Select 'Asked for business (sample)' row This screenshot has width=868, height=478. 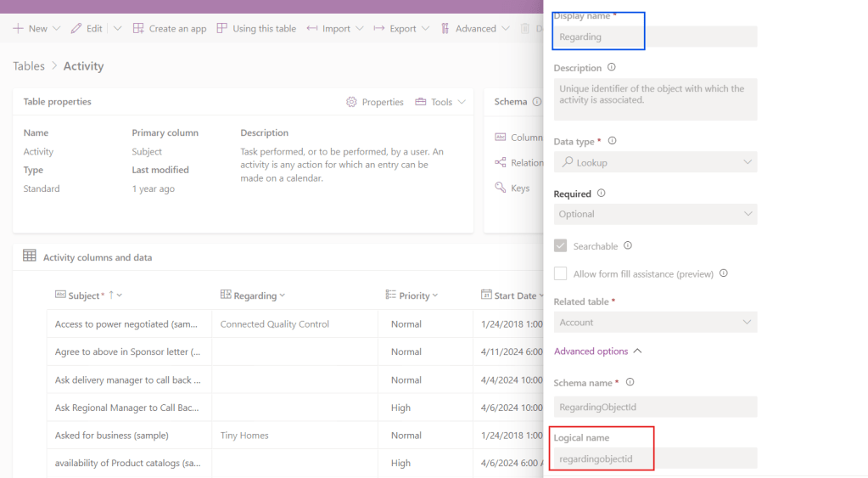pyautogui.click(x=112, y=436)
